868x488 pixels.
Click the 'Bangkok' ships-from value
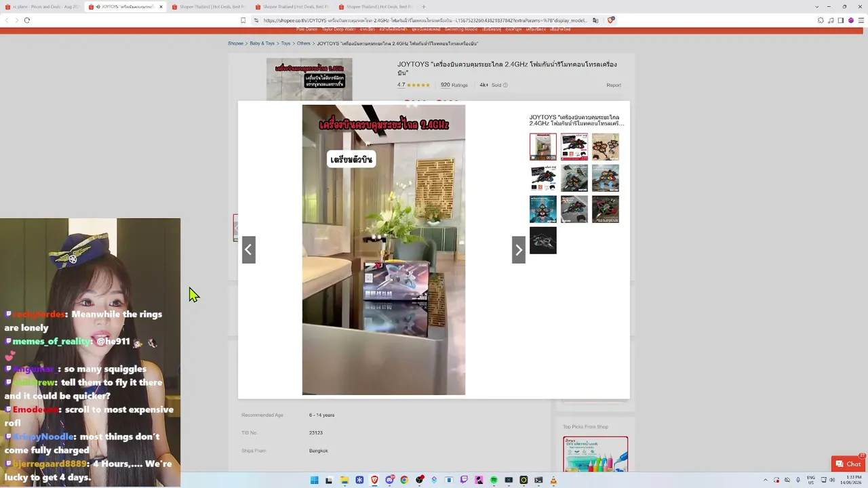tap(318, 451)
